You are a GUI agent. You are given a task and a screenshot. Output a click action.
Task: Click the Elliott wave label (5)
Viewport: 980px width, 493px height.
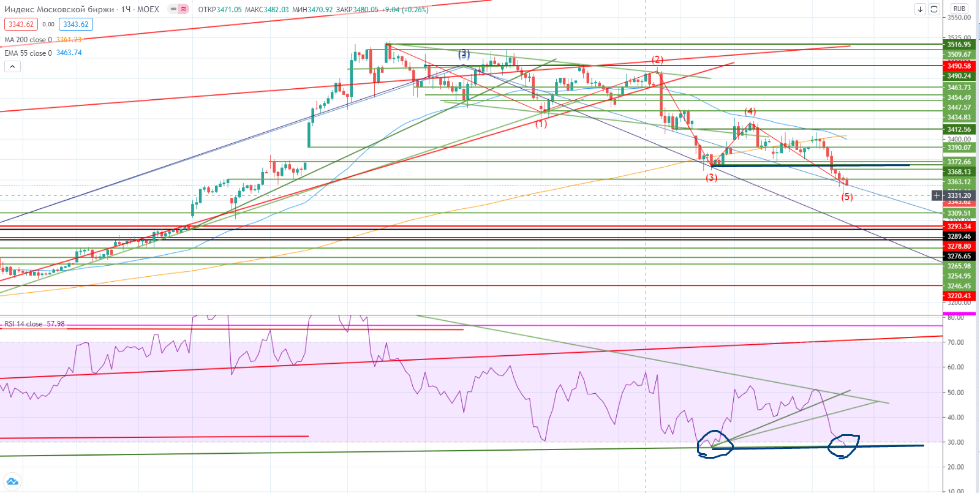coord(847,197)
